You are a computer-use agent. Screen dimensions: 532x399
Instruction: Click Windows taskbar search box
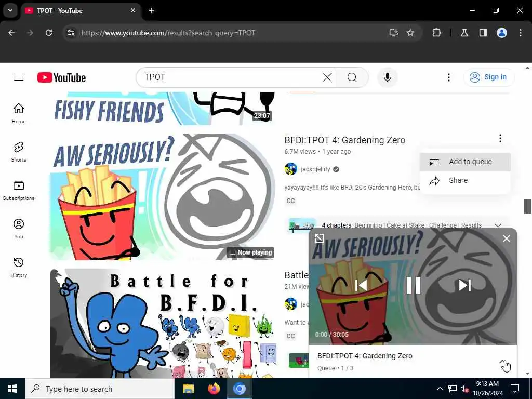(x=100, y=389)
